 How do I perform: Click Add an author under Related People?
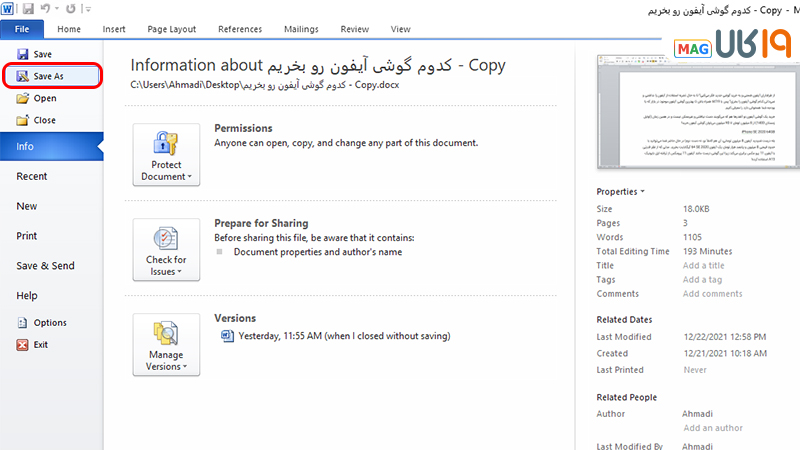[714, 428]
